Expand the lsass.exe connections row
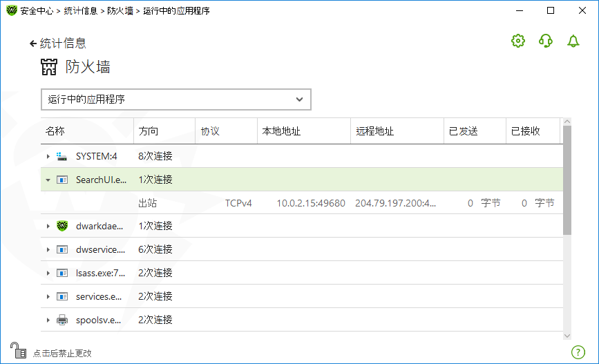 pos(48,273)
